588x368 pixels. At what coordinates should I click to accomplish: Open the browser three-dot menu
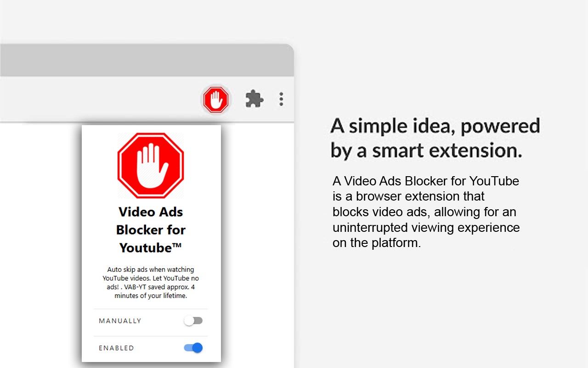(x=281, y=99)
